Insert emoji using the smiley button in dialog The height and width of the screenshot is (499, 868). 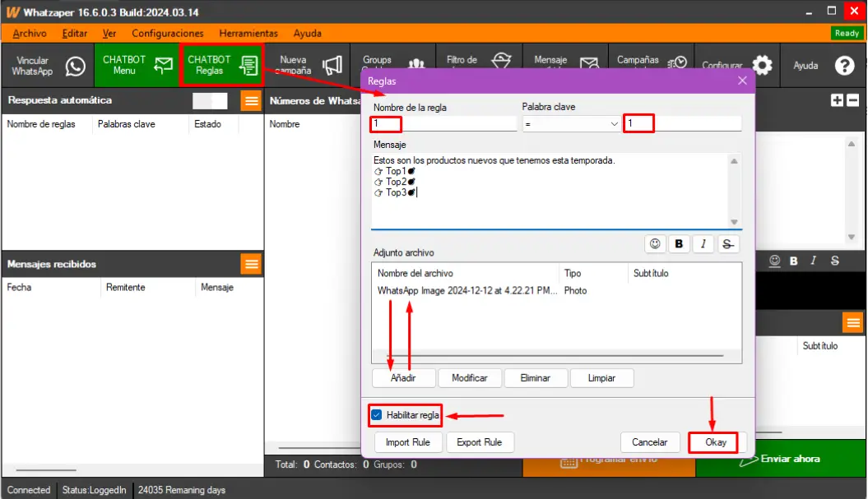(x=656, y=243)
